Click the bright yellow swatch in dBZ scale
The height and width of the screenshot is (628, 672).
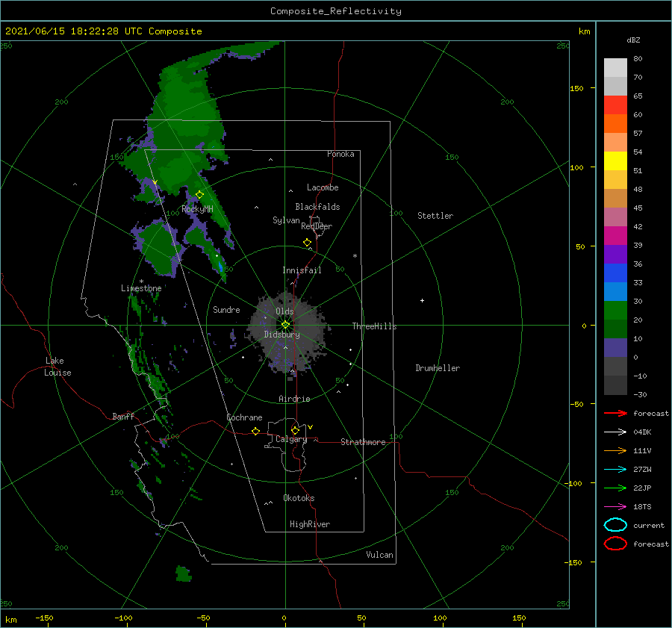click(x=615, y=161)
